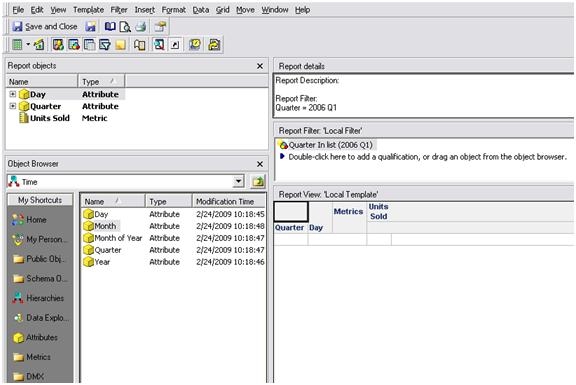Select Units Sold metric in Report objects

coord(50,118)
